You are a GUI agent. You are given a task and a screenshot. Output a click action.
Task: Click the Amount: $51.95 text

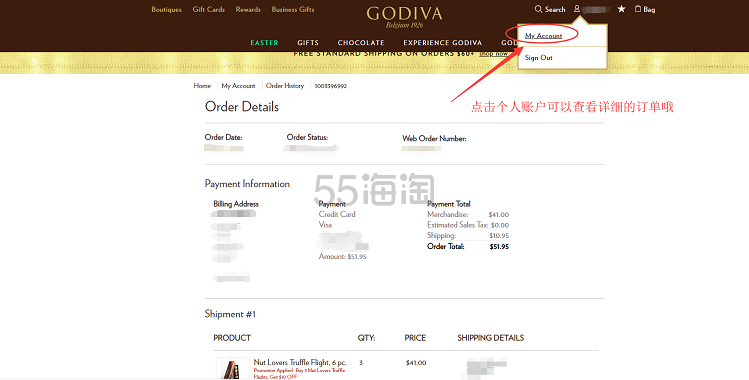(342, 257)
